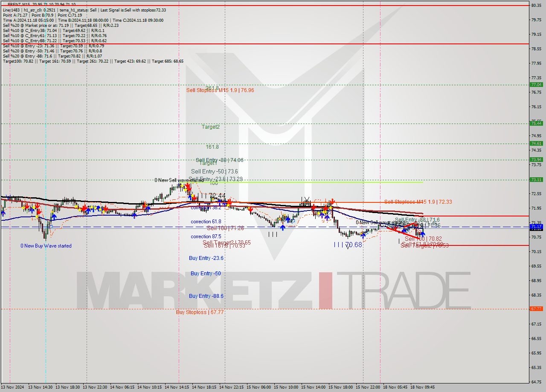546x392 pixels.
Task: Click the 'Sell 100 | 70.82' label
Action: click(423, 239)
